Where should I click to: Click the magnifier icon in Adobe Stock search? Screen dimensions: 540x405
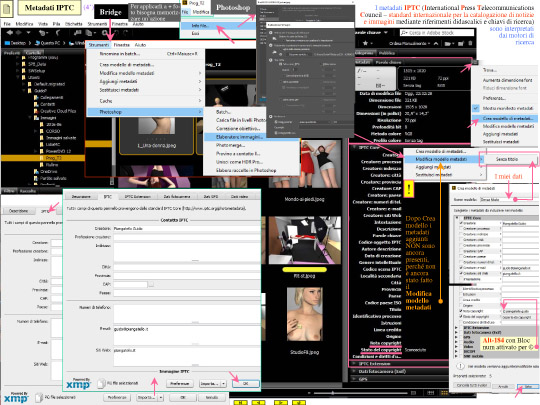pyautogui.click(x=404, y=33)
